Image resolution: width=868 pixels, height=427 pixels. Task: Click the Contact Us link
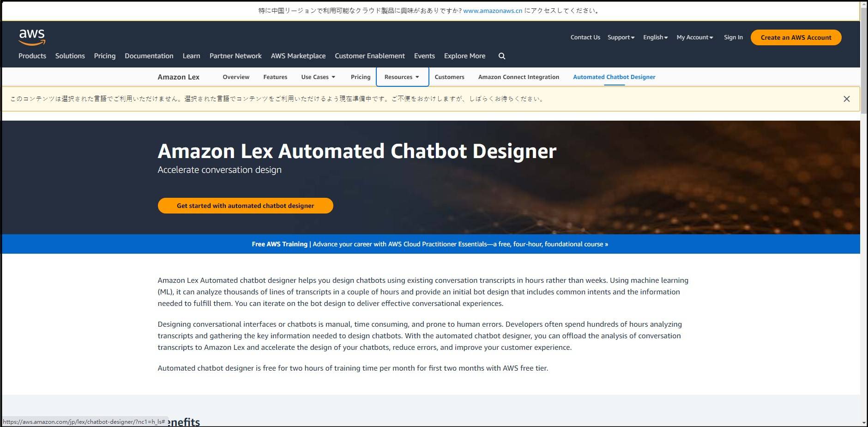(x=585, y=37)
